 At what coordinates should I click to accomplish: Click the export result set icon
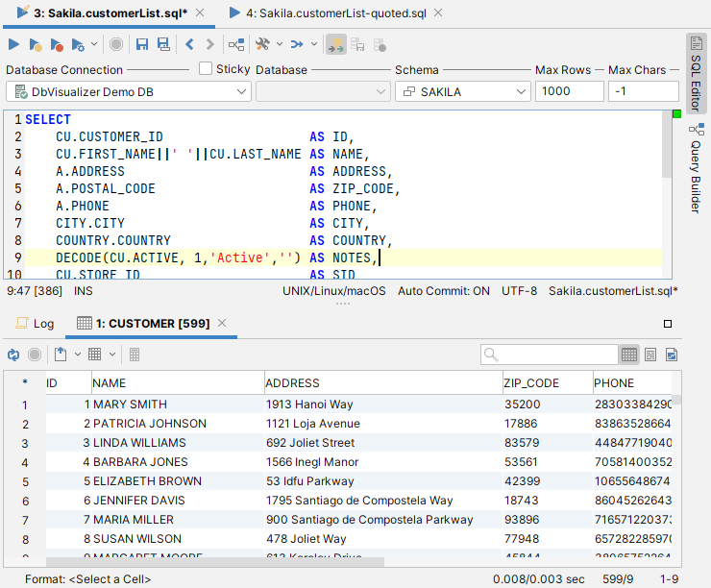click(61, 355)
